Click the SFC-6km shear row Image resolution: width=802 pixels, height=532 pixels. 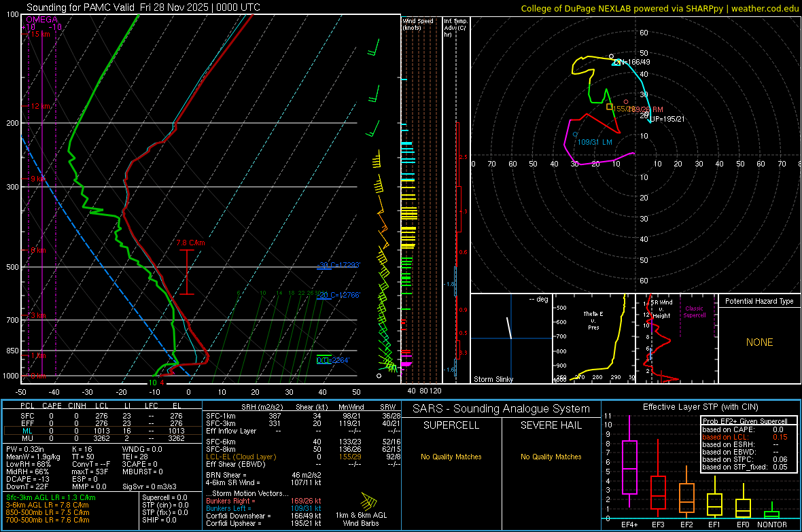click(x=303, y=442)
